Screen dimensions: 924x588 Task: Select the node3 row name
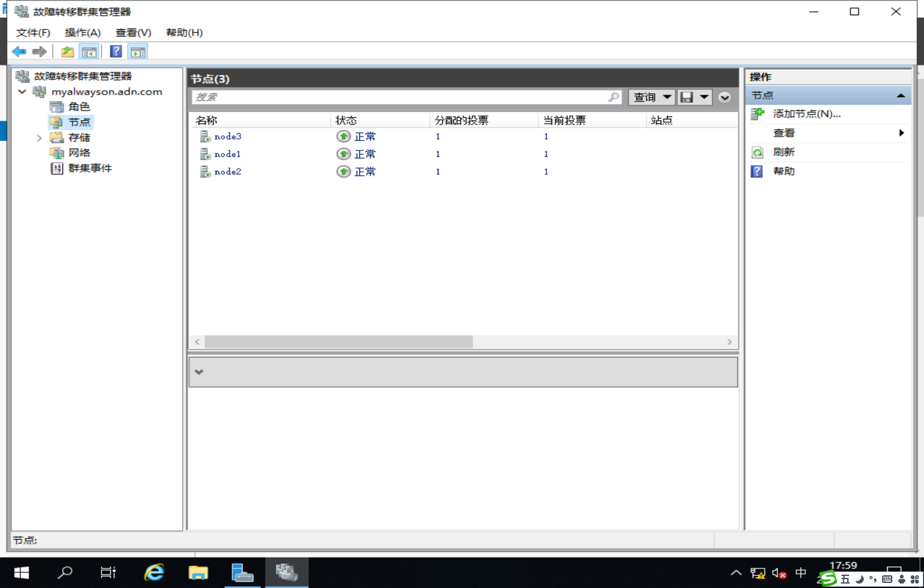click(228, 137)
